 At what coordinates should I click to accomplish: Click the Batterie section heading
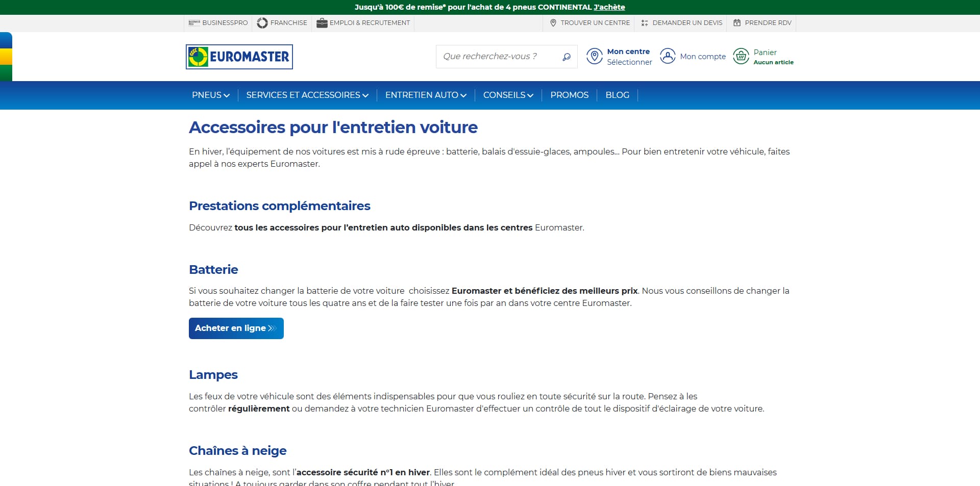213,270
